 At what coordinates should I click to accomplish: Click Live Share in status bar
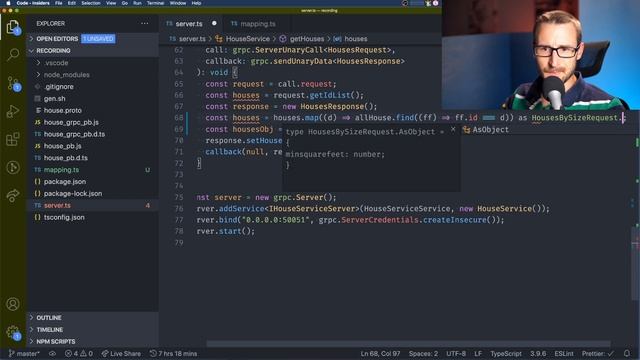point(121,353)
